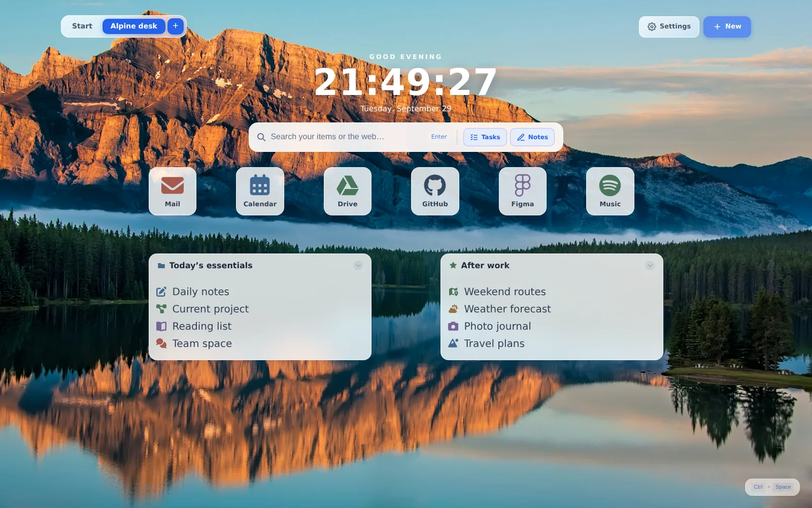Click the Reading list book icon
812x508 pixels.
161,326
